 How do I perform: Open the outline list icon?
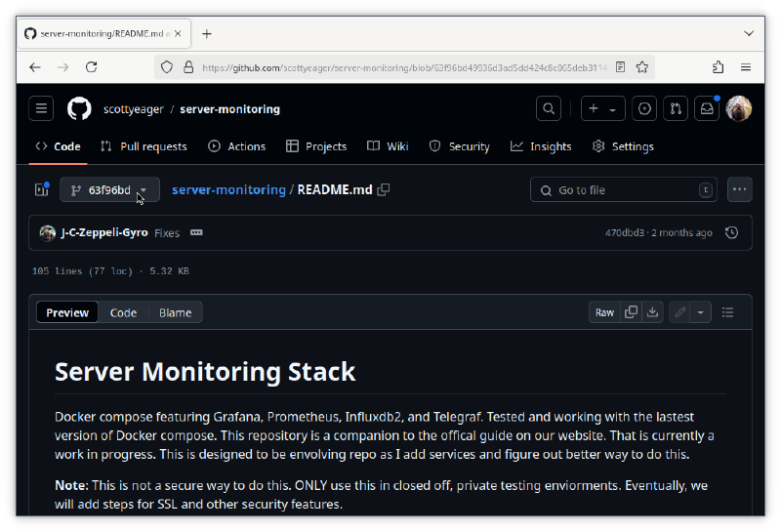tap(727, 312)
